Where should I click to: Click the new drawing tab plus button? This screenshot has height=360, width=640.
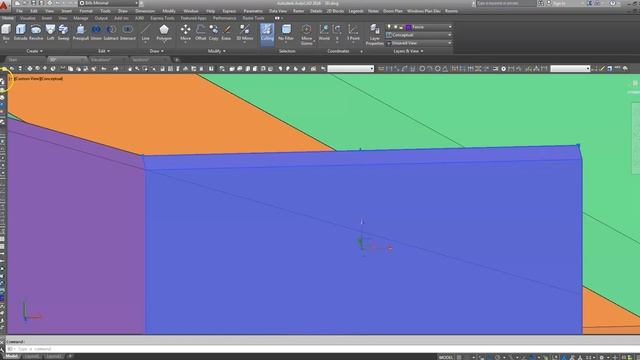[177, 60]
